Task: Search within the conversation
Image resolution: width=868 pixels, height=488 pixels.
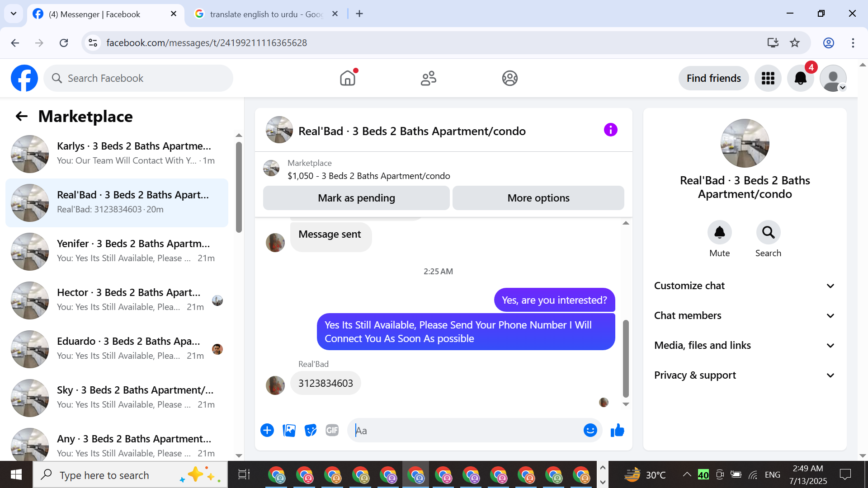Action: 768,233
